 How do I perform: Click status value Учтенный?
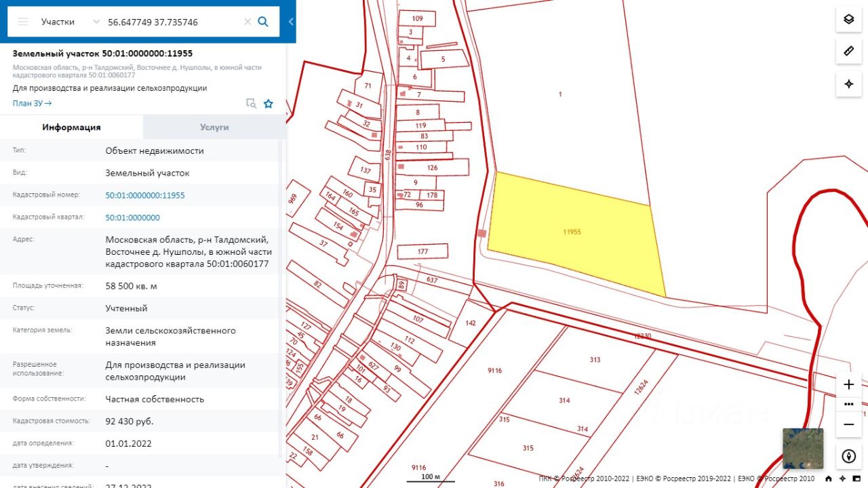click(x=126, y=308)
